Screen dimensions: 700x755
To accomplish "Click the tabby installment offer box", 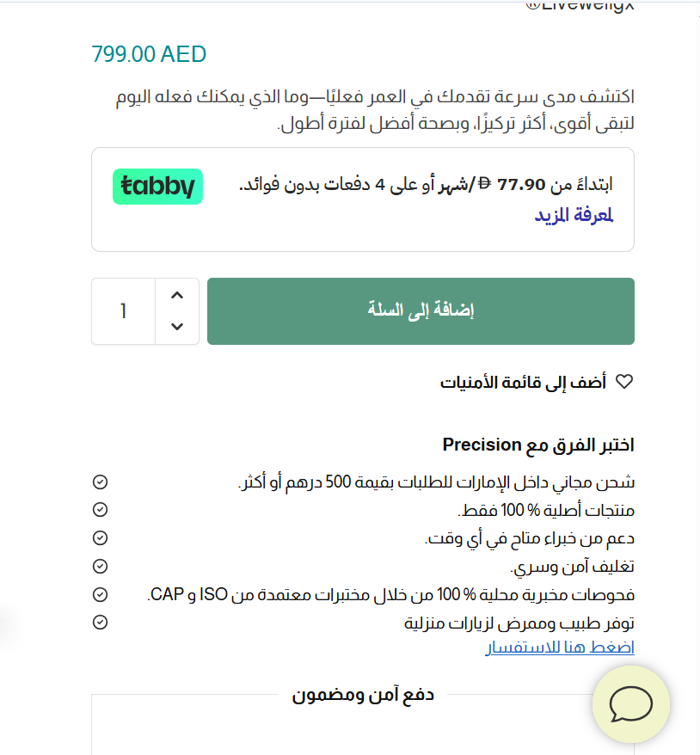I will point(362,199).
